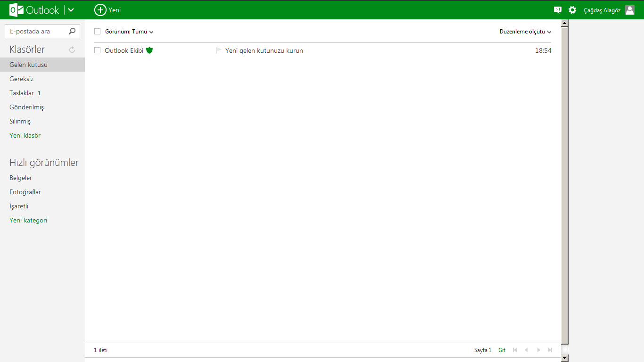Open the Çağdaş Alagöz account name
This screenshot has height=362, width=644.
(x=602, y=10)
